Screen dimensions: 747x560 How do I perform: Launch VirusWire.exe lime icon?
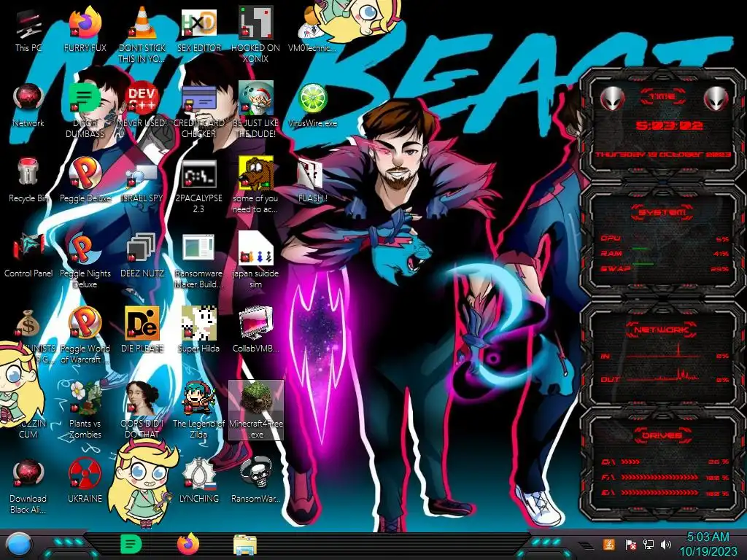(x=312, y=105)
